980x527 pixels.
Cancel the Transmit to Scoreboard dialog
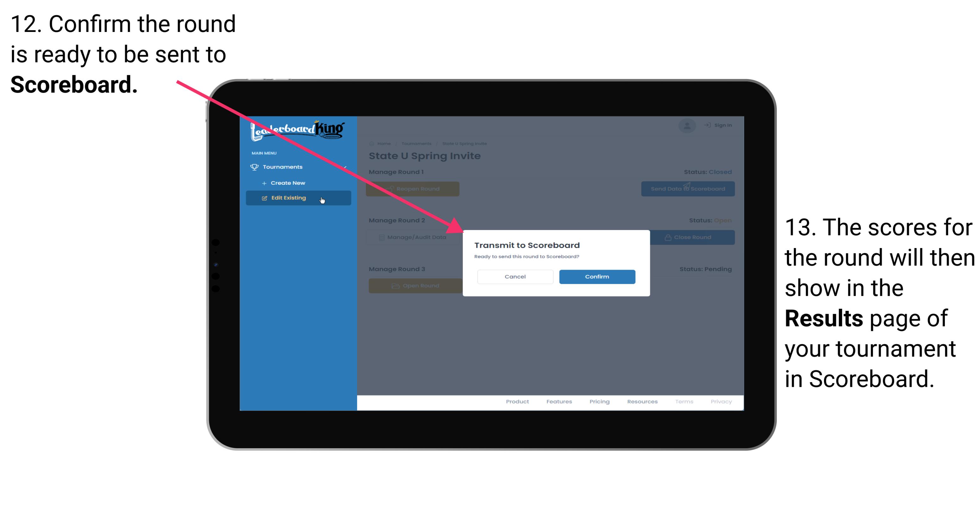(x=515, y=276)
